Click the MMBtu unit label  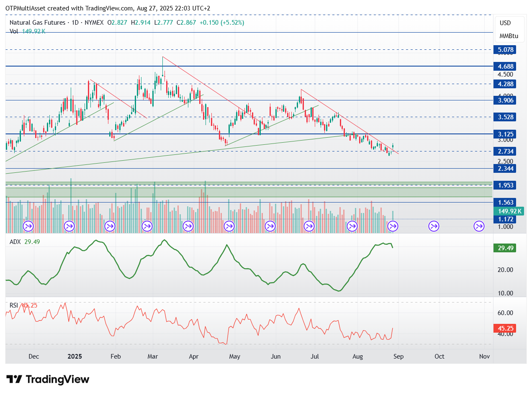pyautogui.click(x=509, y=36)
